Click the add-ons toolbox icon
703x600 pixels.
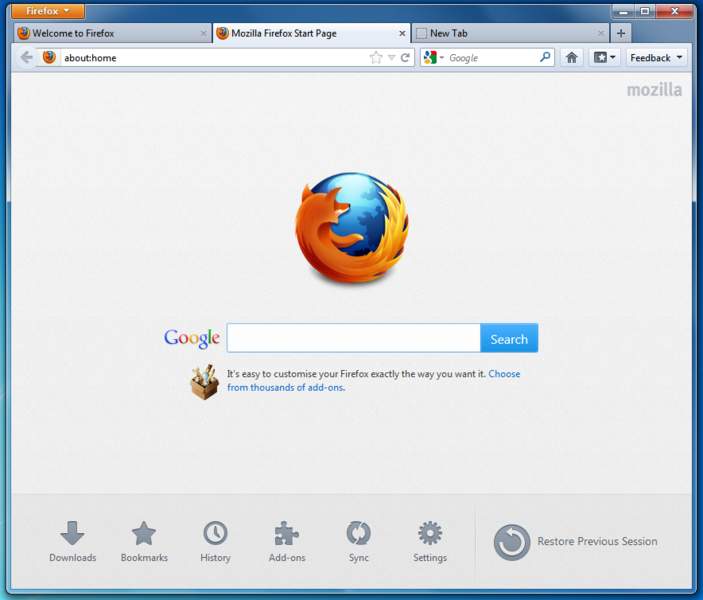coord(204,382)
